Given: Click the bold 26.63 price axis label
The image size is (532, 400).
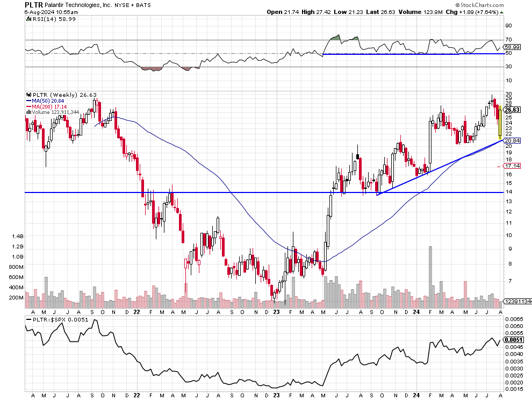Looking at the screenshot, I should 514,110.
